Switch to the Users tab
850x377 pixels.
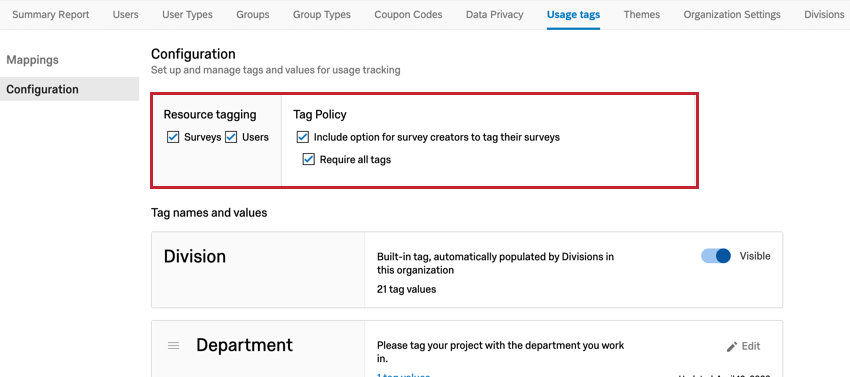[126, 15]
